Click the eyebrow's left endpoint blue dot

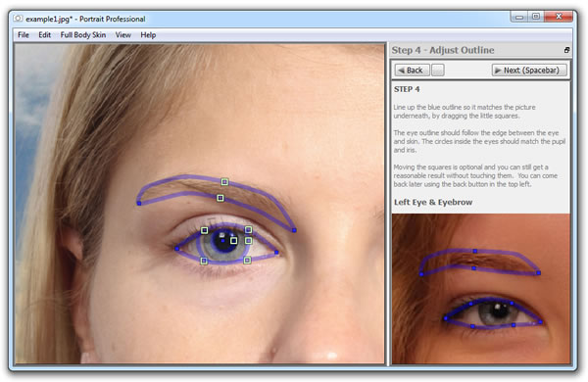tap(139, 203)
